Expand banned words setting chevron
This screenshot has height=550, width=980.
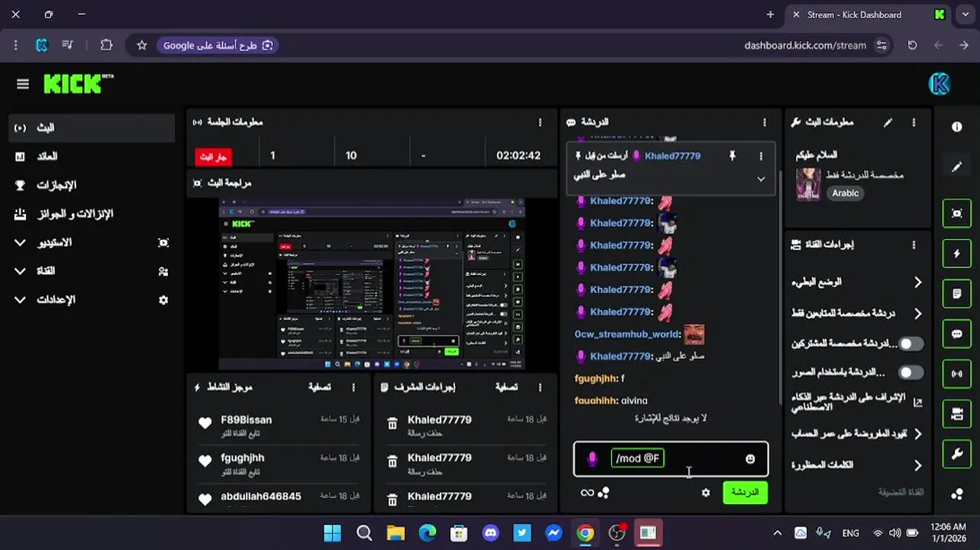[x=917, y=464]
